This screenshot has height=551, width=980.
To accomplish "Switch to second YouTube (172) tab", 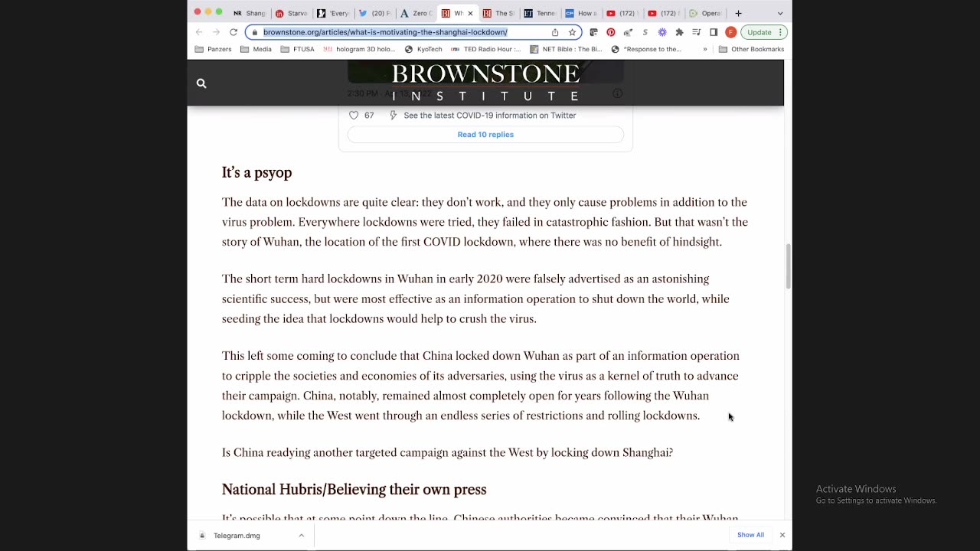I will pos(664,13).
